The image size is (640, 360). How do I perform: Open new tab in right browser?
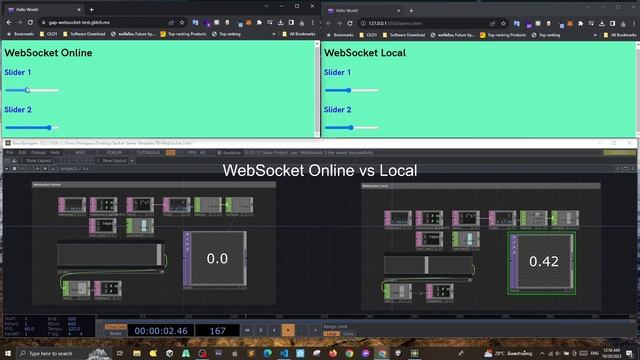click(411, 11)
